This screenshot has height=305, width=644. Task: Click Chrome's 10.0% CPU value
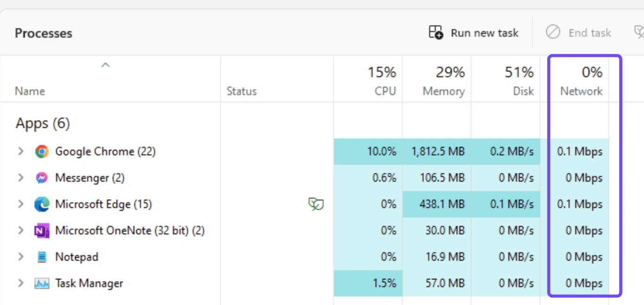coord(382,152)
